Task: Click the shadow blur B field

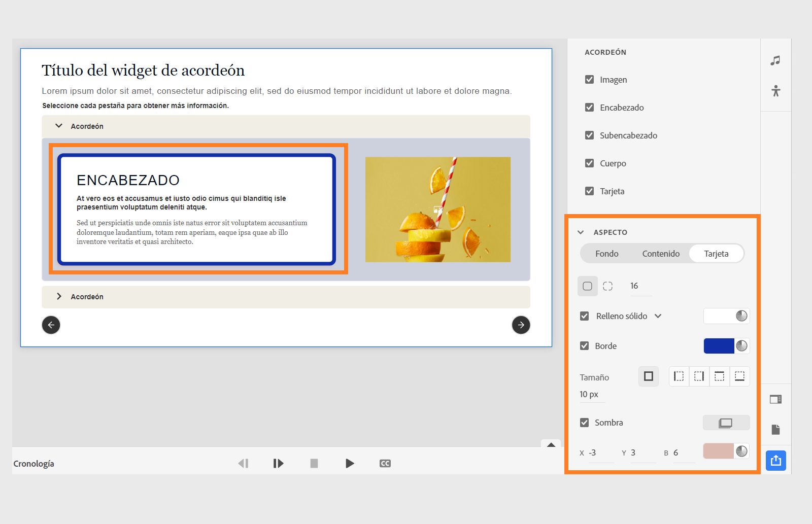Action: click(684, 452)
